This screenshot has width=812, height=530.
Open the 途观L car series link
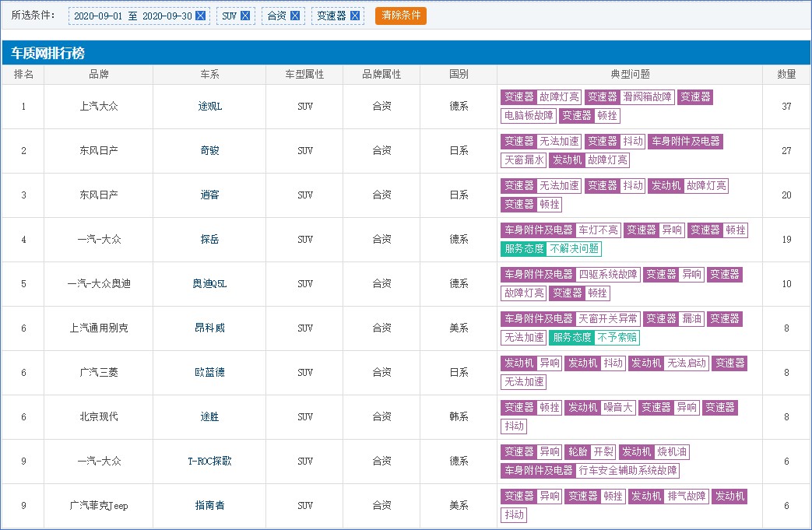click(x=209, y=107)
